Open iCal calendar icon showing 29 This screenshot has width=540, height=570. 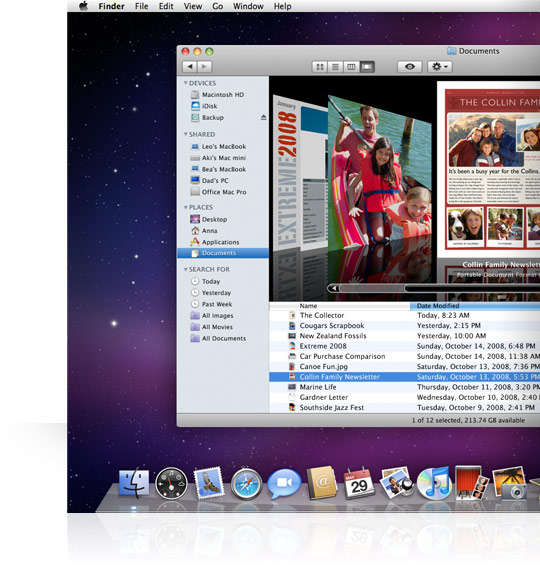pyautogui.click(x=359, y=483)
